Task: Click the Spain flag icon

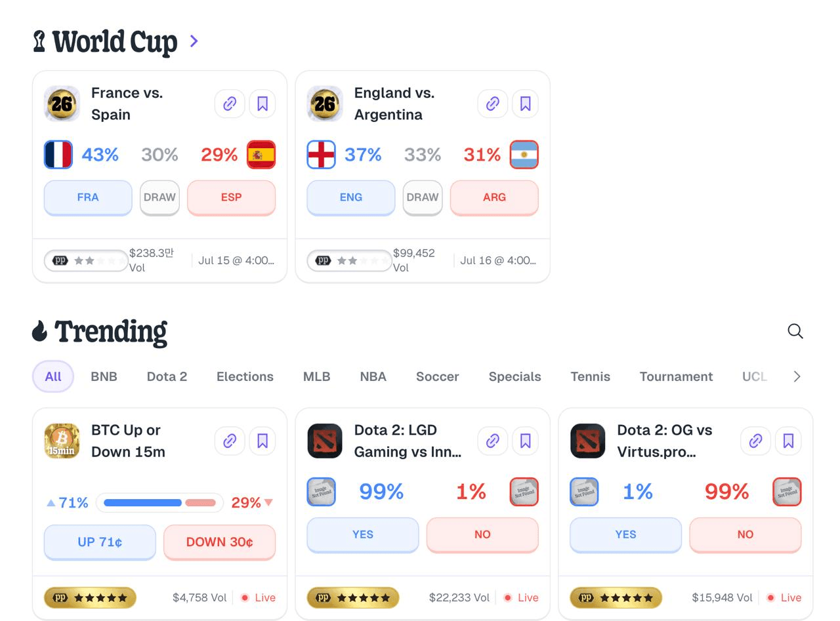Action: pos(261,155)
